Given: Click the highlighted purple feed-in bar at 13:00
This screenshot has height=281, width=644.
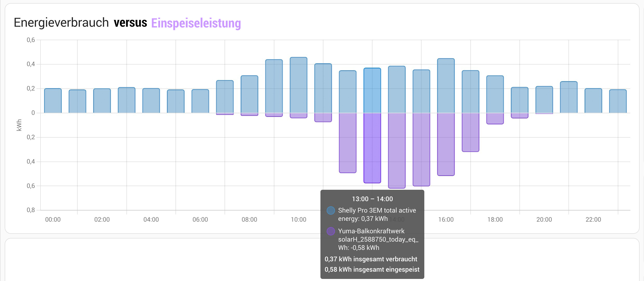Looking at the screenshot, I should point(372,148).
